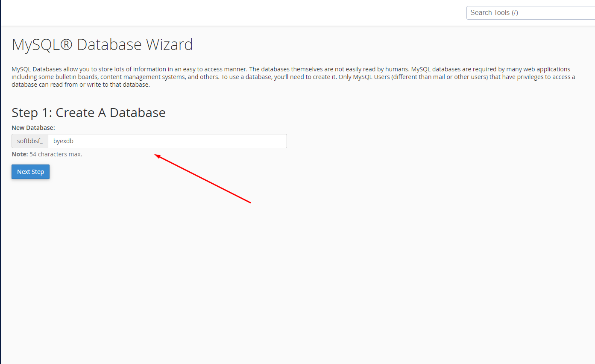This screenshot has height=364, width=595.
Task: Click the tail end of the red arrow
Action: (250, 203)
